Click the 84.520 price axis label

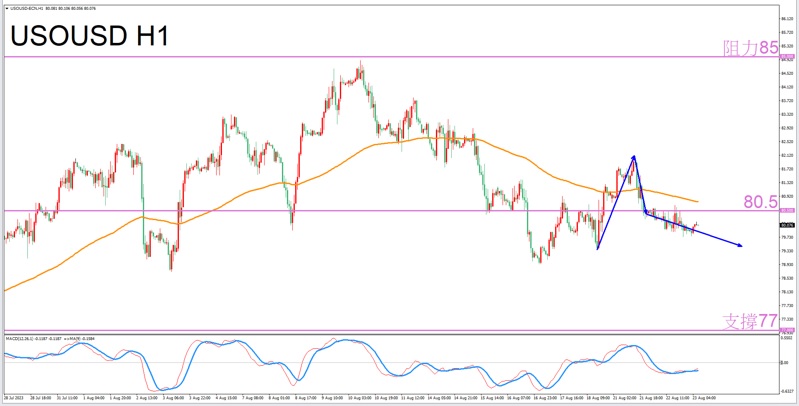[787, 73]
